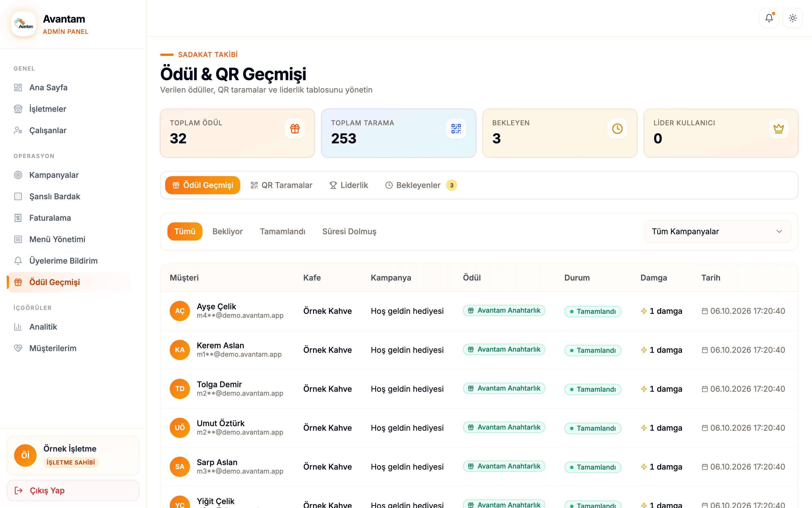Screen dimensions: 812x508
Task: Toggle light theme sun icon
Action: (x=793, y=18)
